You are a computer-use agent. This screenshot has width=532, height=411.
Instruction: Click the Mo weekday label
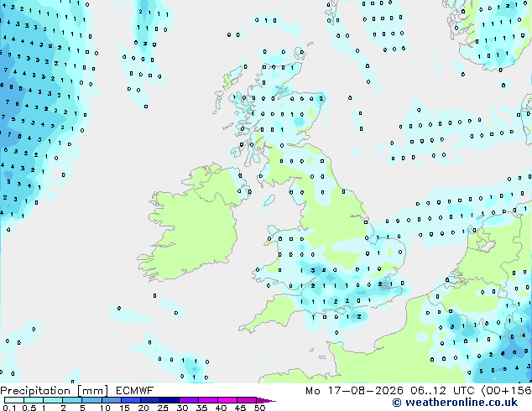pyautogui.click(x=313, y=391)
